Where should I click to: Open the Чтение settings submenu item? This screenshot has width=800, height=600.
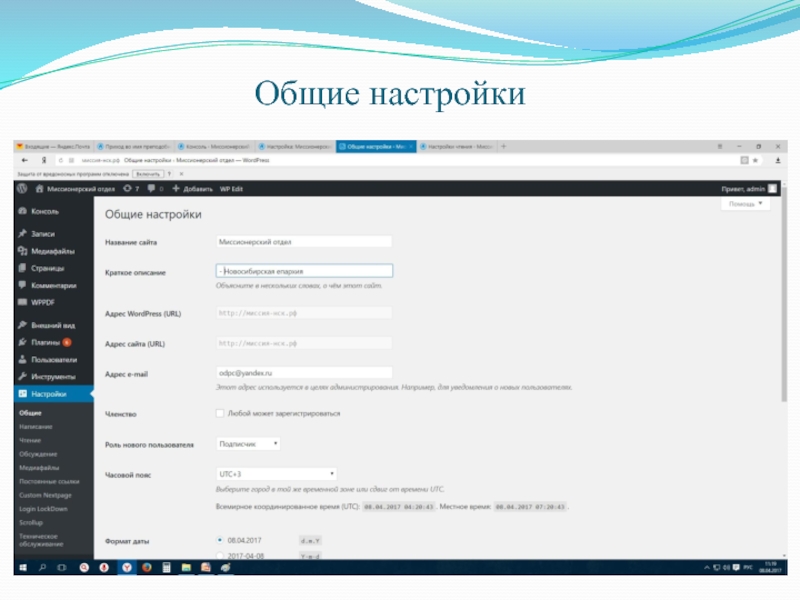tap(29, 440)
